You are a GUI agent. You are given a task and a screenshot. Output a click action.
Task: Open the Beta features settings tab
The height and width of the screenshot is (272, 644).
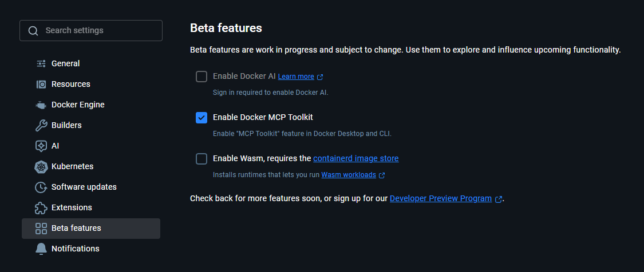click(x=76, y=228)
